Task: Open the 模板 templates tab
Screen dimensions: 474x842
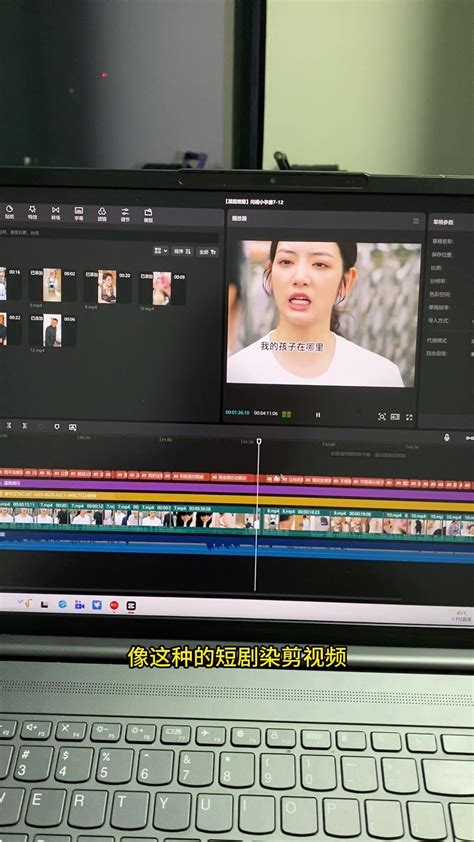Action: click(148, 215)
